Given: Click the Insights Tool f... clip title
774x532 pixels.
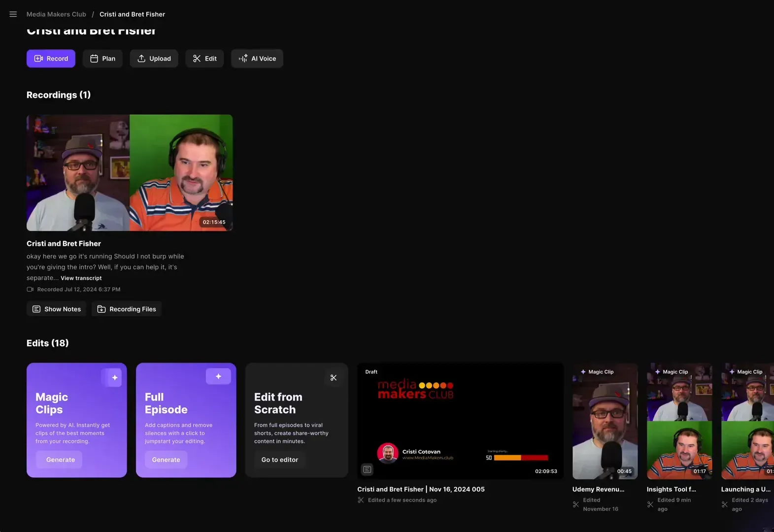Looking at the screenshot, I should point(672,489).
